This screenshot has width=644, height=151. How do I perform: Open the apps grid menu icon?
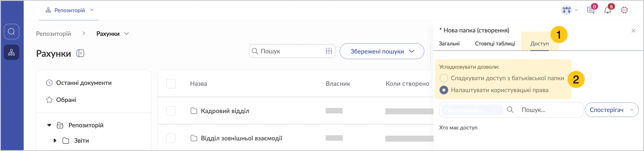(x=624, y=10)
